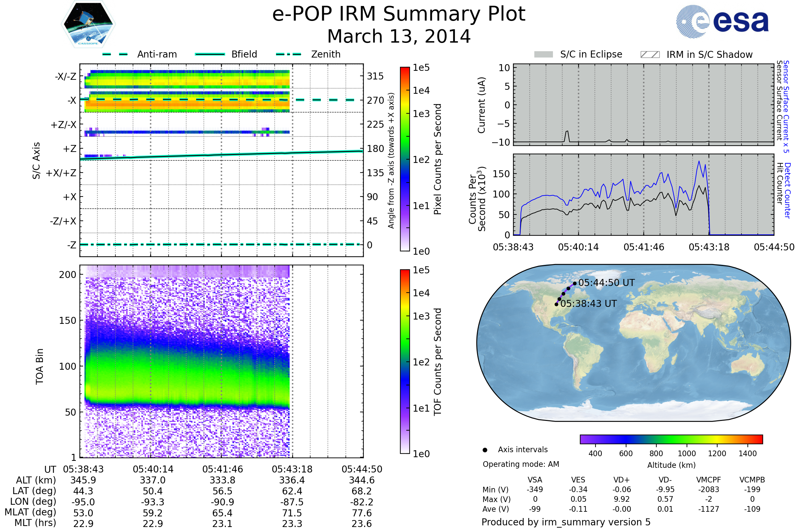Viewport: 798px width, 532px height.
Task: Click the IRM in S/C Shadow hatched box
Action: tap(650, 55)
